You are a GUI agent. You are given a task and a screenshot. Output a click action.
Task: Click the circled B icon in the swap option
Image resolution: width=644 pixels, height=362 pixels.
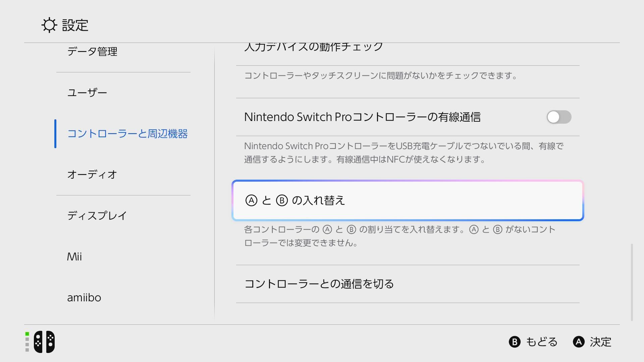tap(282, 200)
